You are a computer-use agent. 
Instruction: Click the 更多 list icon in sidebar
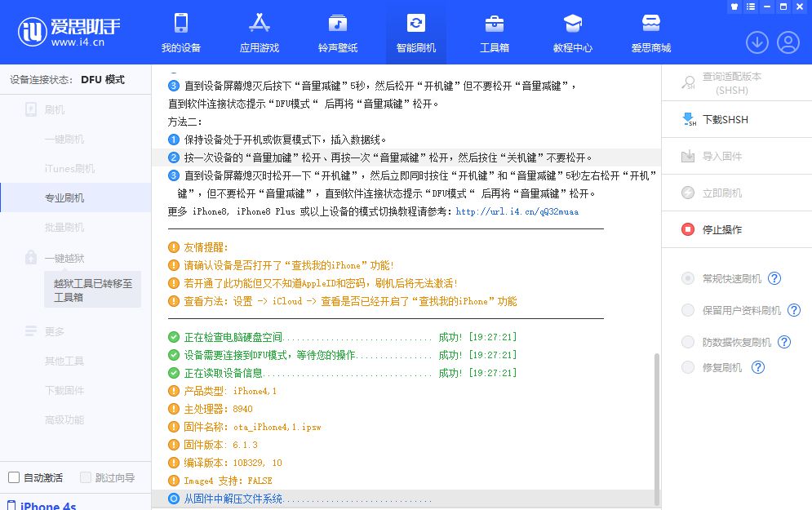click(31, 330)
